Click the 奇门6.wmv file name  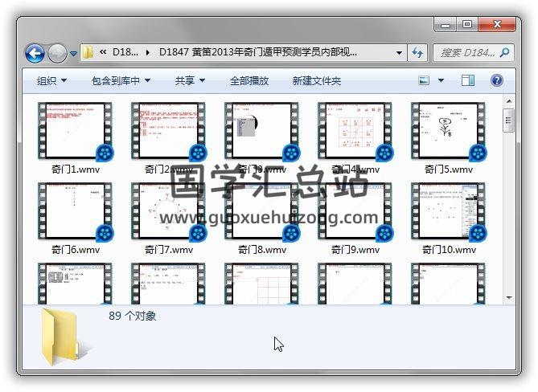(76, 250)
